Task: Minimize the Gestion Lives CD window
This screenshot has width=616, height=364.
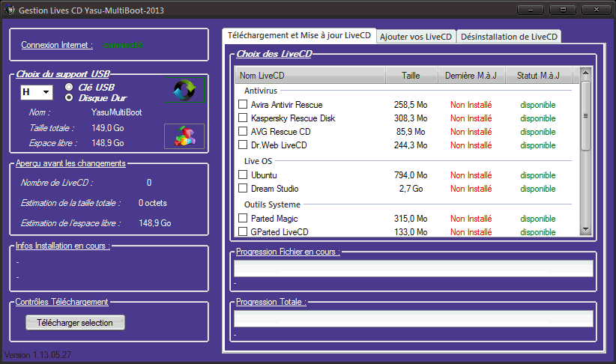Action: click(x=531, y=10)
